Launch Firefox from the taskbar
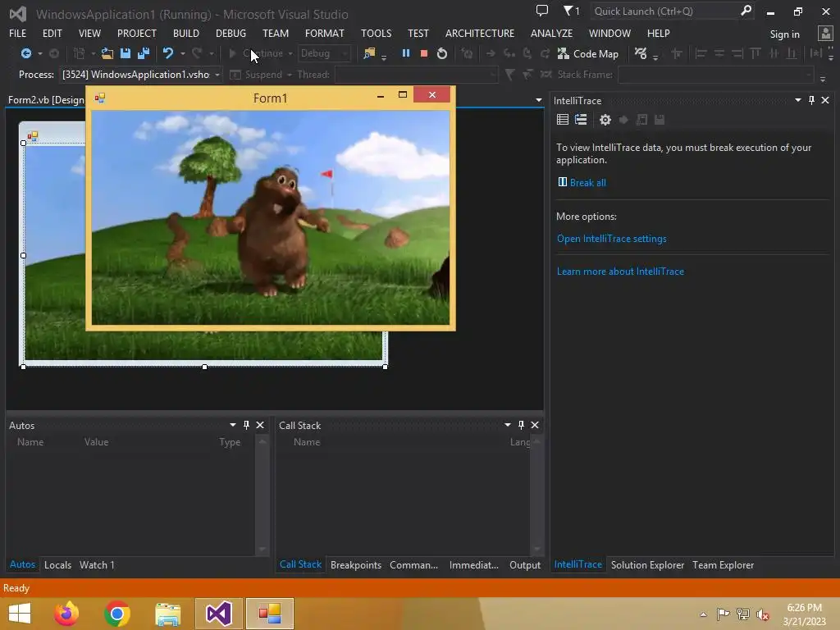Screen dimensions: 840x630 (66, 614)
